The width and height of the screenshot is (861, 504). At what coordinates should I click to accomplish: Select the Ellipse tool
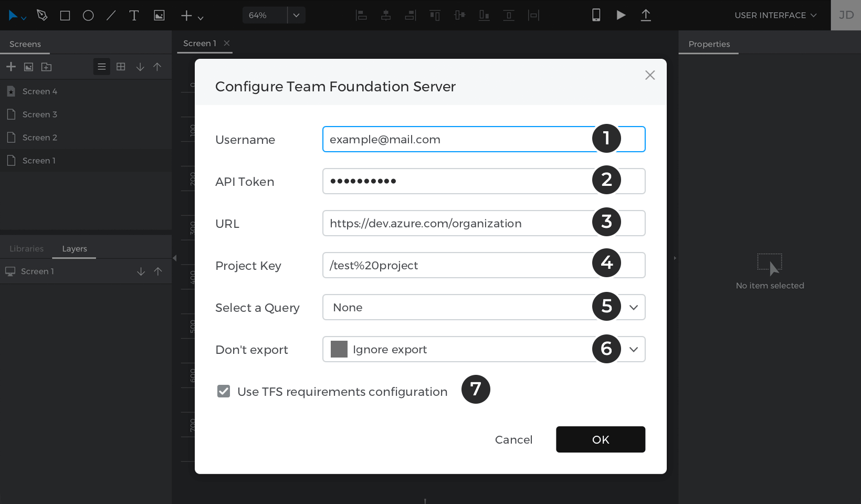(88, 16)
